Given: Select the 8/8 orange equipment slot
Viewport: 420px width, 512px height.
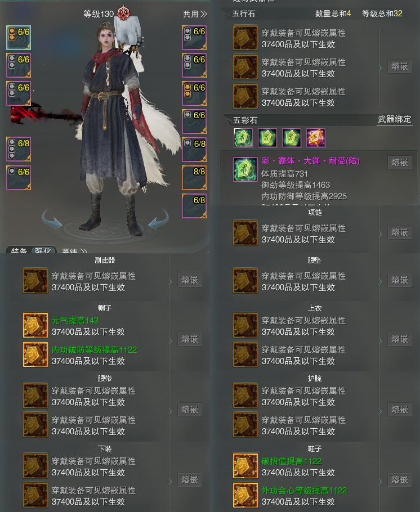Looking at the screenshot, I should tap(194, 178).
